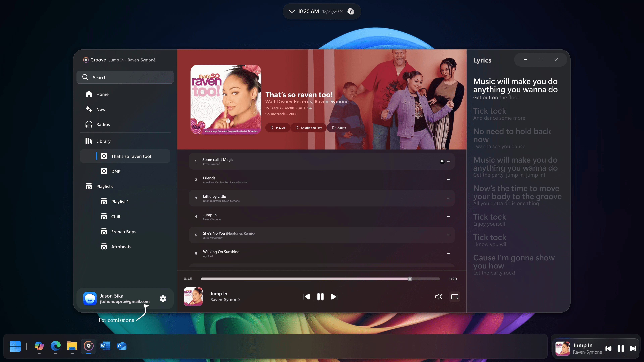Open more options for Jump In track
The image size is (644, 362).
coord(449,217)
